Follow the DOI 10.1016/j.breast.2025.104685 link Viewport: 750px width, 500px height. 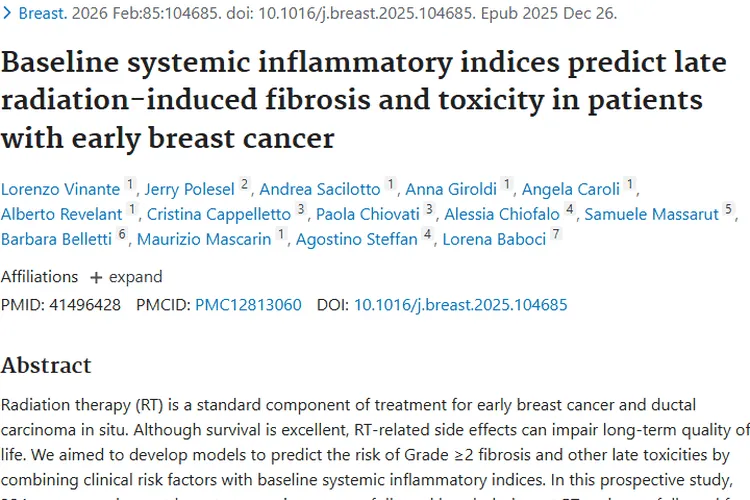[460, 305]
